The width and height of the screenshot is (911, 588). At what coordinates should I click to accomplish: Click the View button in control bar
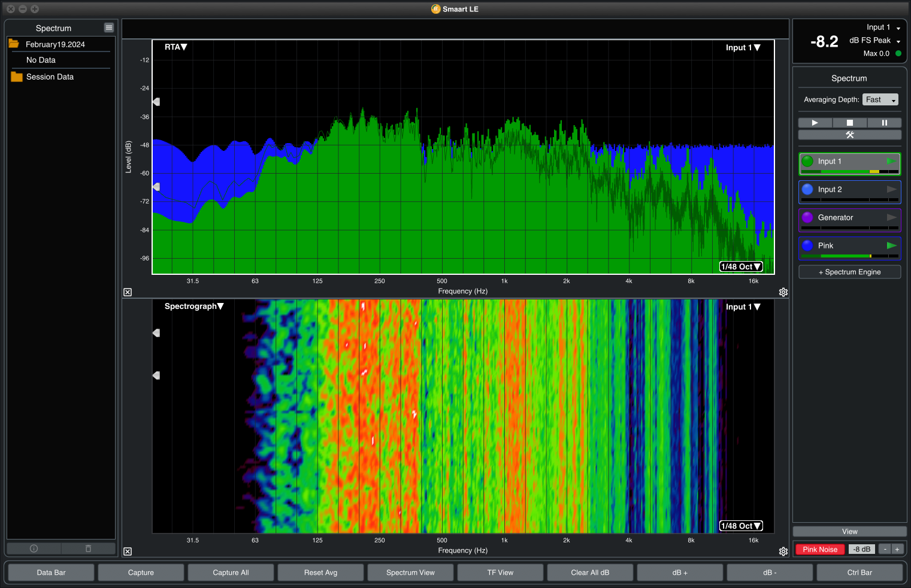point(849,532)
